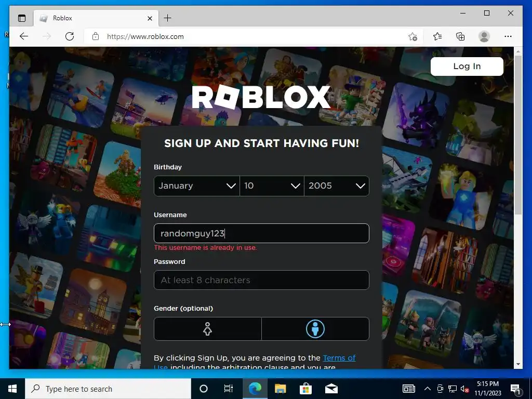The width and height of the screenshot is (532, 399).
Task: Click the scrollbar down arrow
Action: tap(518, 364)
